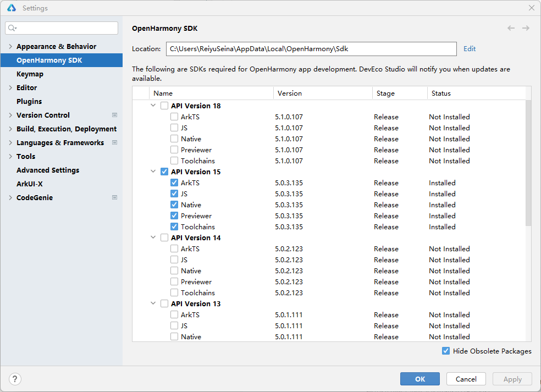Check Toolchains 5.0.2.123 checkbox
This screenshot has height=392, width=541.
(x=174, y=292)
